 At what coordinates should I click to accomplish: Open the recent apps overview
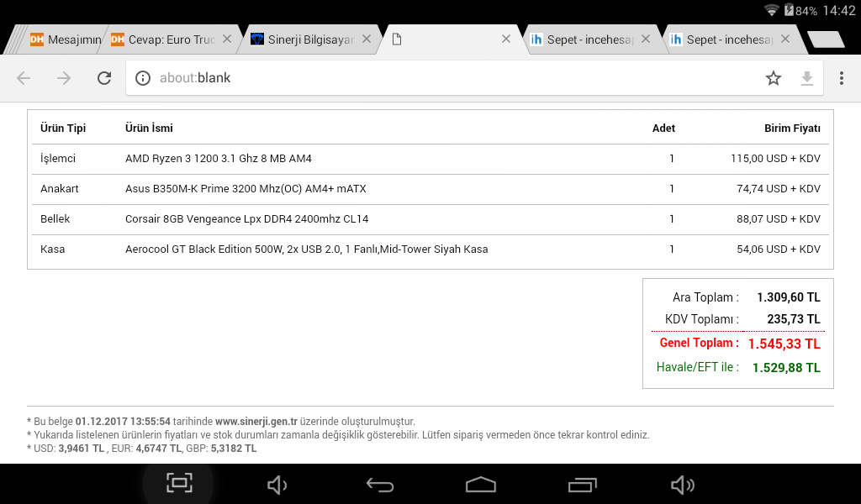tap(582, 485)
